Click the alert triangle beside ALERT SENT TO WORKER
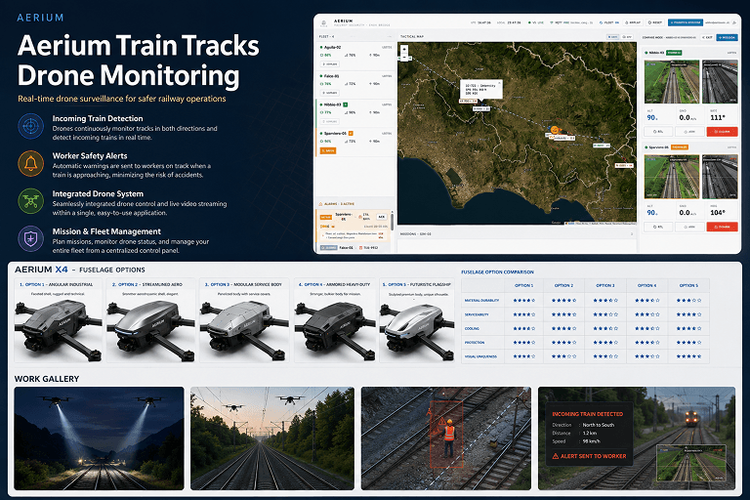This screenshot has height=500, width=750. 555,456
